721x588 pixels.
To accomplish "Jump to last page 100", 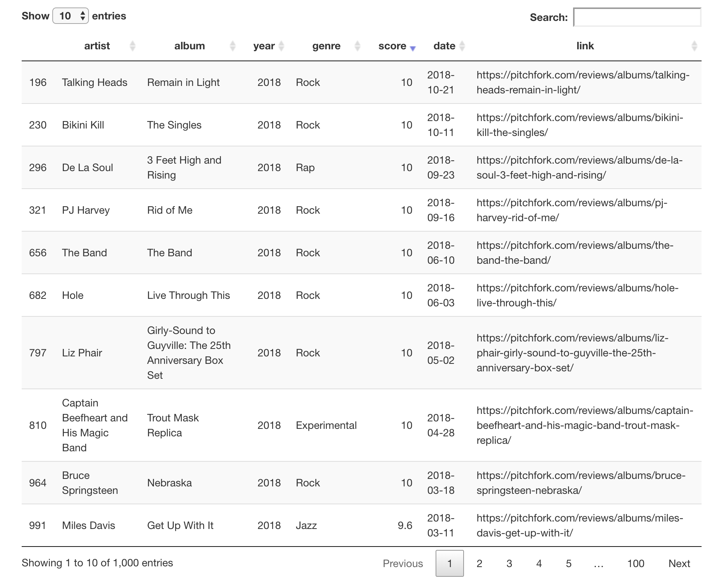I will point(635,563).
